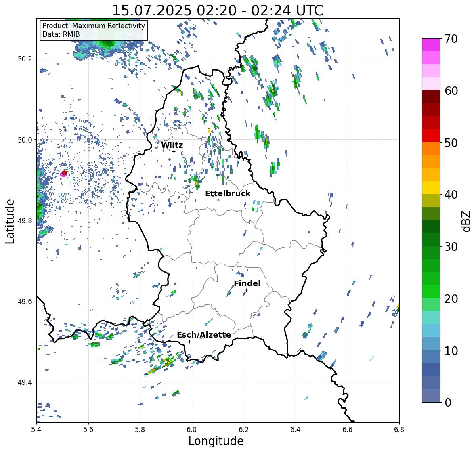Click the 30 value on colorbar
Viewport: 476px width, 451px height.
pos(451,247)
